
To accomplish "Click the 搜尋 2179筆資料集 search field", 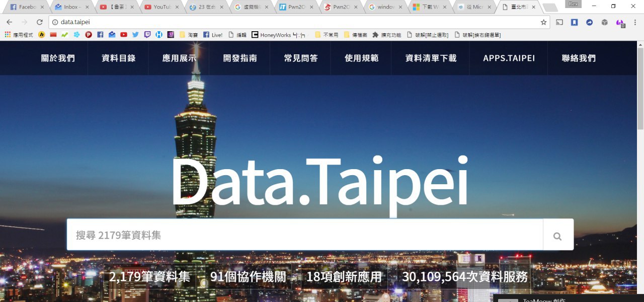I will click(x=305, y=235).
